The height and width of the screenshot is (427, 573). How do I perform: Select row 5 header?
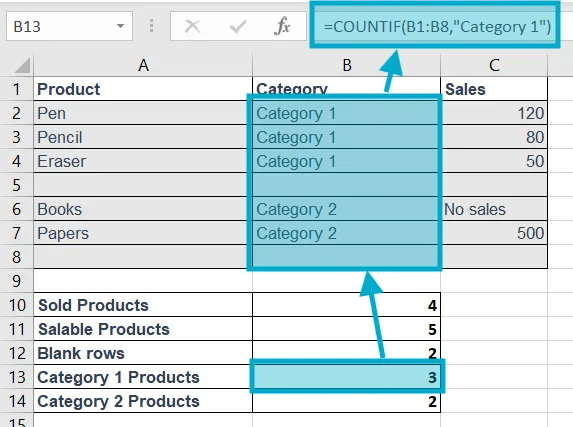pyautogui.click(x=16, y=185)
